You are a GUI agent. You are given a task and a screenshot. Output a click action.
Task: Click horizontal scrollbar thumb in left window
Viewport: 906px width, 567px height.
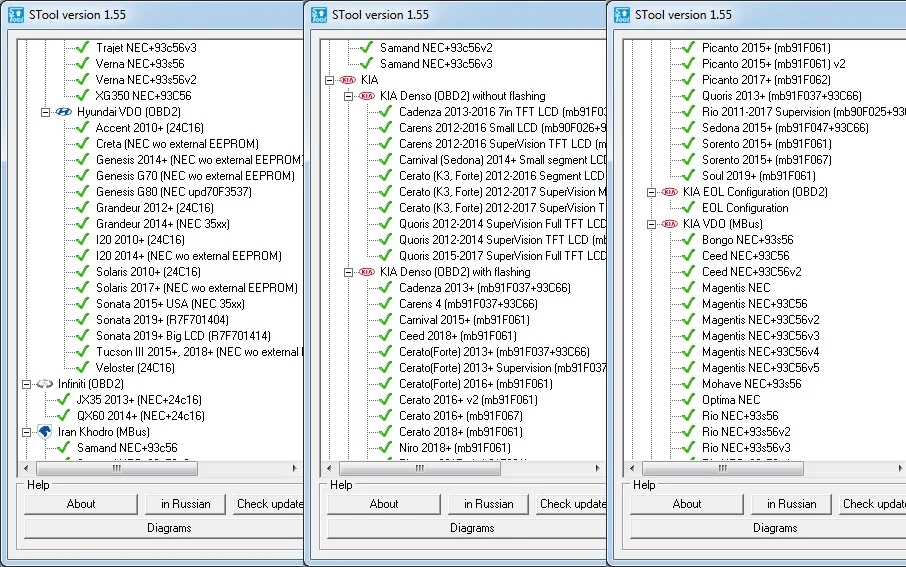(117, 468)
